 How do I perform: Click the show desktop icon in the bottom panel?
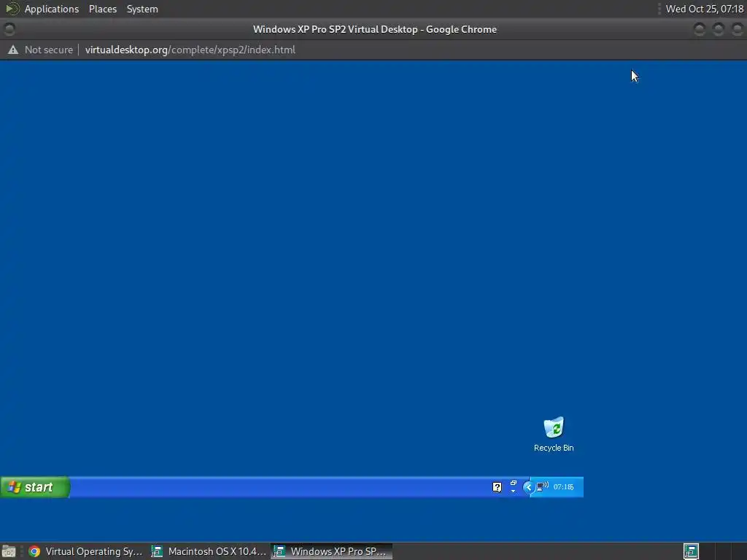tap(9, 551)
